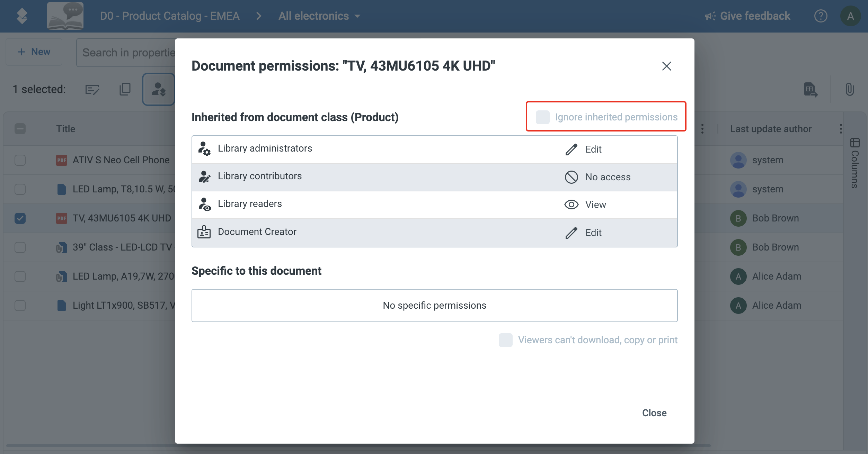Click the attachments paperclip icon
Image resolution: width=868 pixels, height=454 pixels.
(x=849, y=89)
